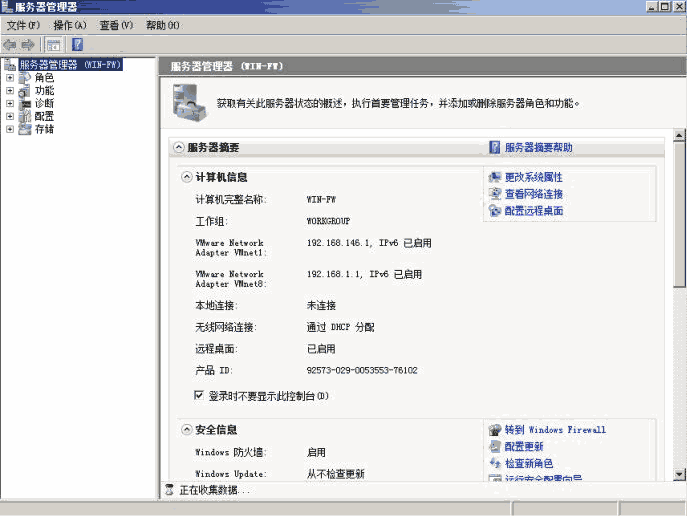The width and height of the screenshot is (687, 516).
Task: Open 配置远程桌面 link
Action: [x=534, y=211]
